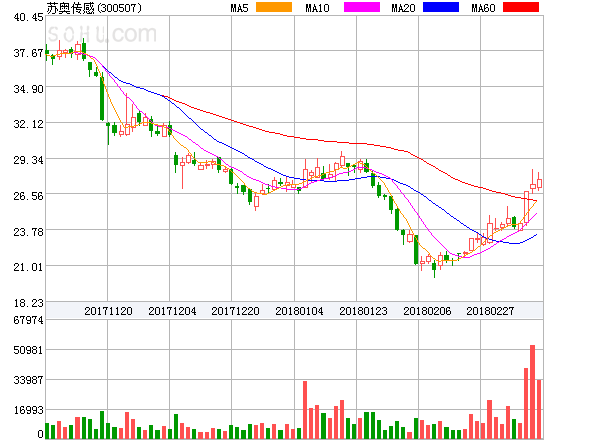Click the 20180104 date label
Image resolution: width=600 pixels, height=440 pixels.
[x=299, y=311]
